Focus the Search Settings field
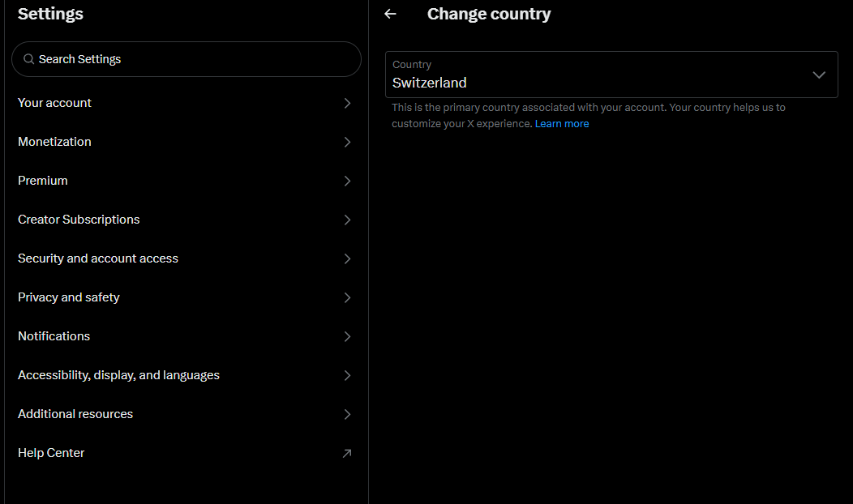The image size is (853, 504). click(x=186, y=59)
